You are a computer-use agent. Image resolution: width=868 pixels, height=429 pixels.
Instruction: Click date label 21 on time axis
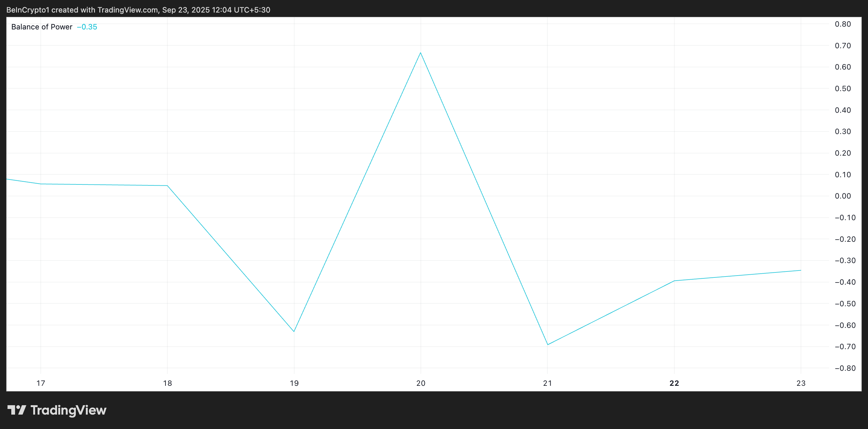(547, 383)
